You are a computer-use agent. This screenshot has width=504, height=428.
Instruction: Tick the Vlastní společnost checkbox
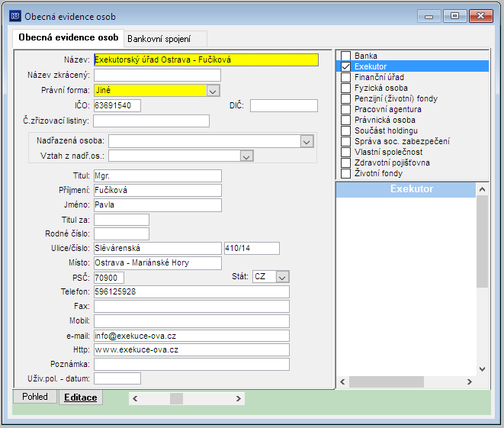(x=345, y=152)
